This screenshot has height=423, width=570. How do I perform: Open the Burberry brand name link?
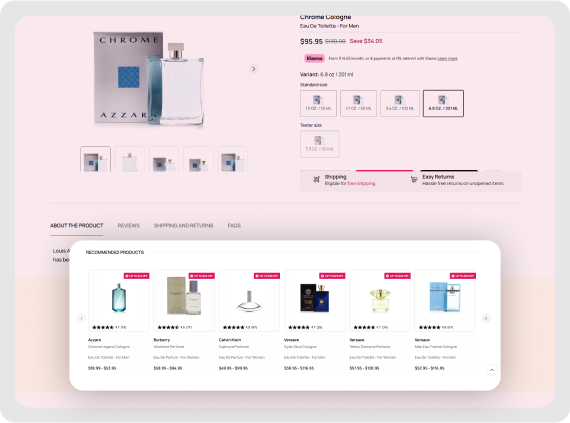[162, 340]
